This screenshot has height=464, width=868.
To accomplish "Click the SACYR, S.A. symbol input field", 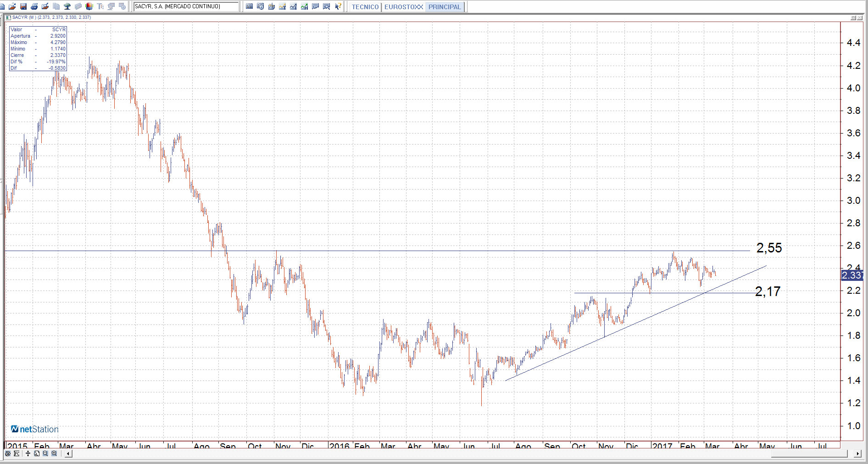I will [186, 6].
